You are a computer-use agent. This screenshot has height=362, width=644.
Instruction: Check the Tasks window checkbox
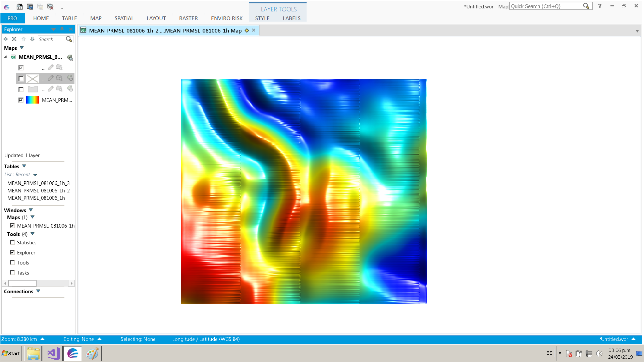(x=12, y=273)
